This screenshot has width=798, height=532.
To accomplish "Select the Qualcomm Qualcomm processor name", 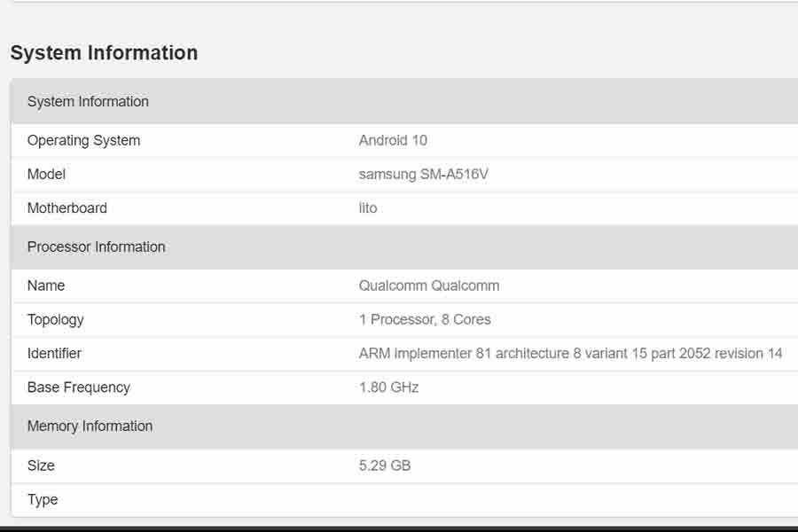I will click(x=429, y=286).
